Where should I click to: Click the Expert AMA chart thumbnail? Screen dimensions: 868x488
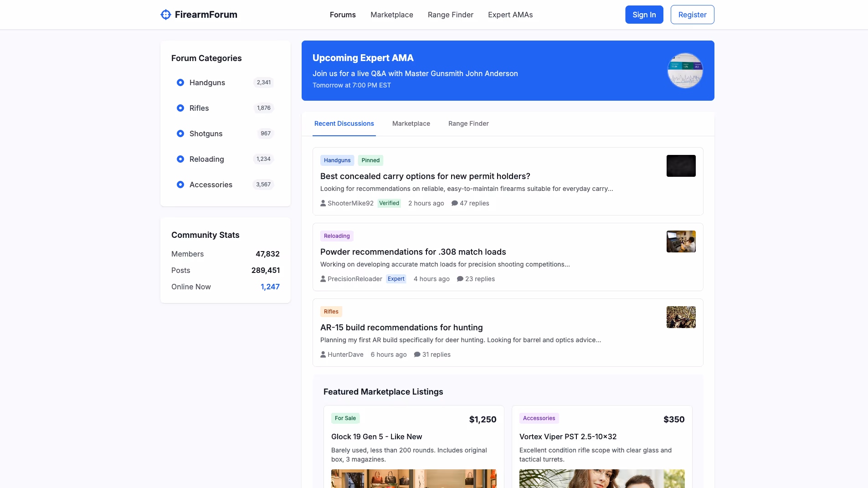tap(685, 71)
